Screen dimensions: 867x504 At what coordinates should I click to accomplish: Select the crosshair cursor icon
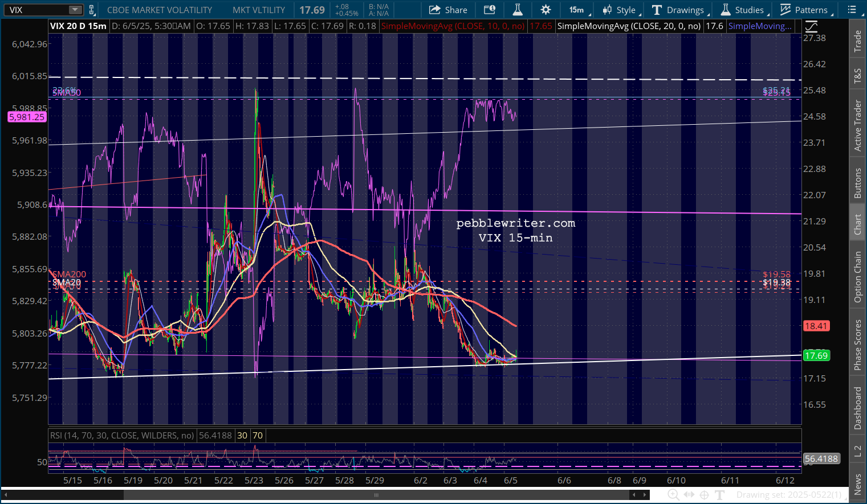704,495
